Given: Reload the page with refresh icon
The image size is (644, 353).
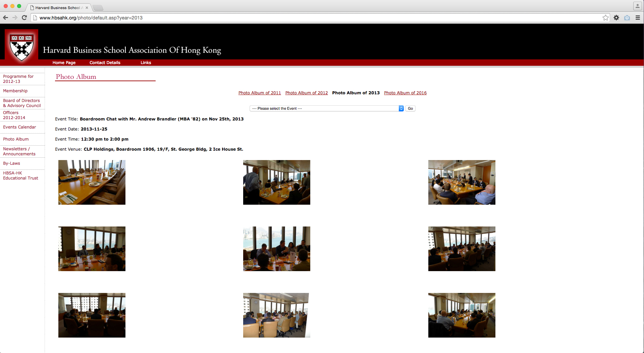Looking at the screenshot, I should coord(24,18).
